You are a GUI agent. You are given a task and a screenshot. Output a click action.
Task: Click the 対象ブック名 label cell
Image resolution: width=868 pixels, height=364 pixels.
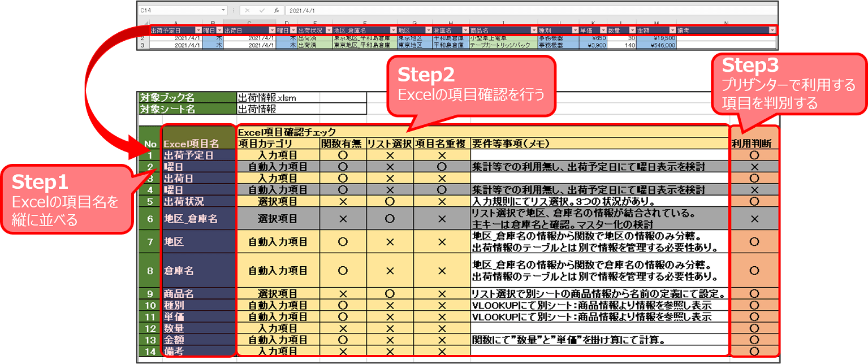click(187, 97)
